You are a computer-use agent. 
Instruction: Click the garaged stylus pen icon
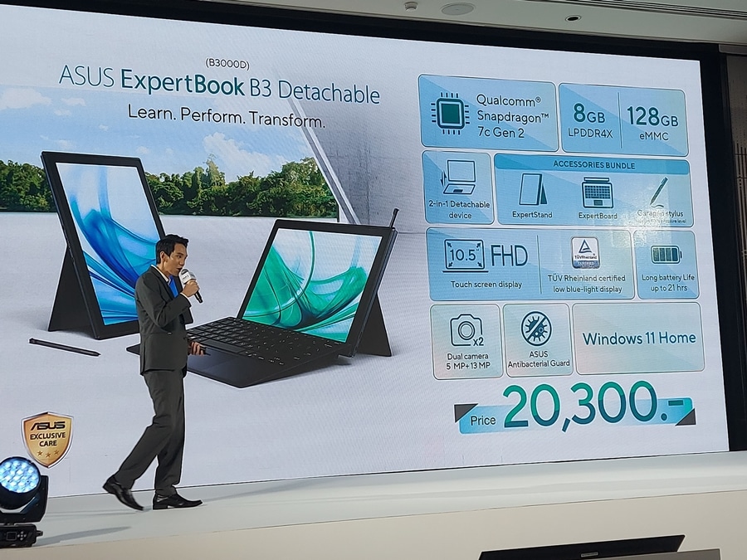pos(659,192)
